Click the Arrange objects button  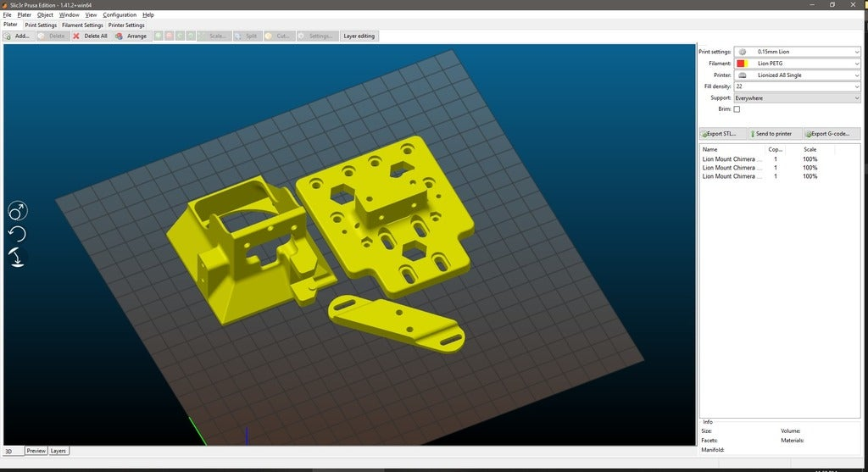(x=132, y=36)
